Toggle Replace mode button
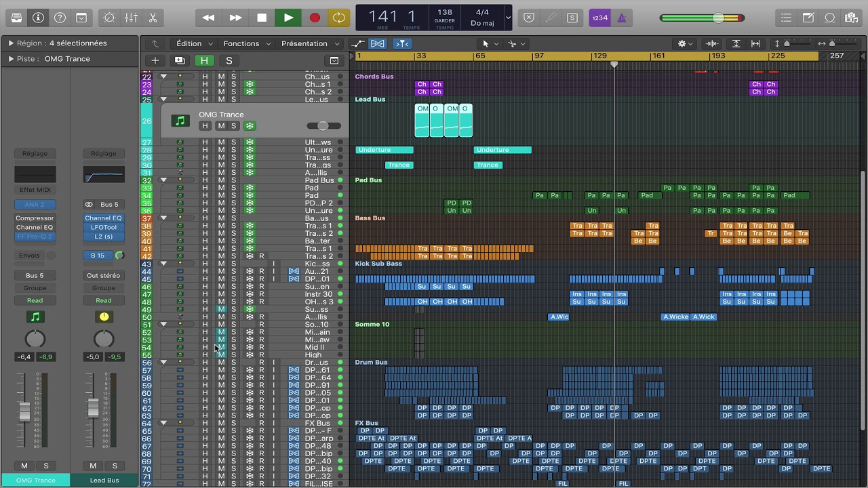 click(530, 18)
